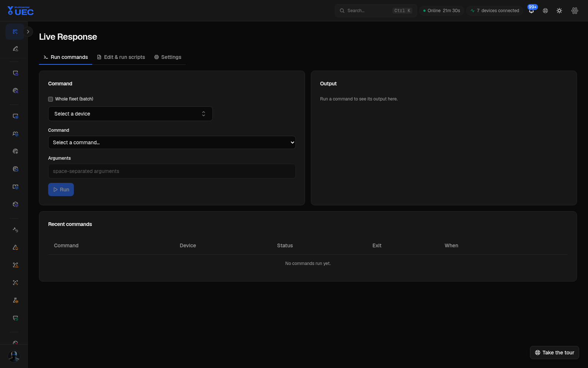The height and width of the screenshot is (368, 588).
Task: Enable the Whole fleet (batch) checkbox
Action: tap(51, 99)
